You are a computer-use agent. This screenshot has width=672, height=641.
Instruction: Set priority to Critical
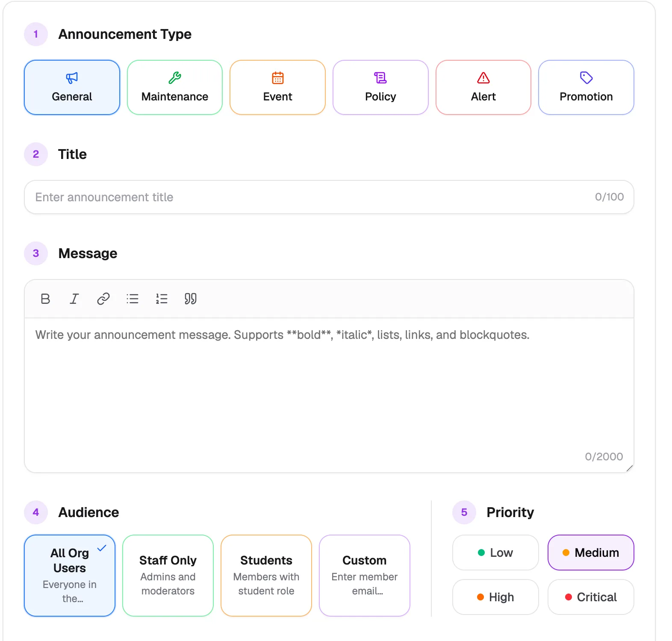[591, 597]
